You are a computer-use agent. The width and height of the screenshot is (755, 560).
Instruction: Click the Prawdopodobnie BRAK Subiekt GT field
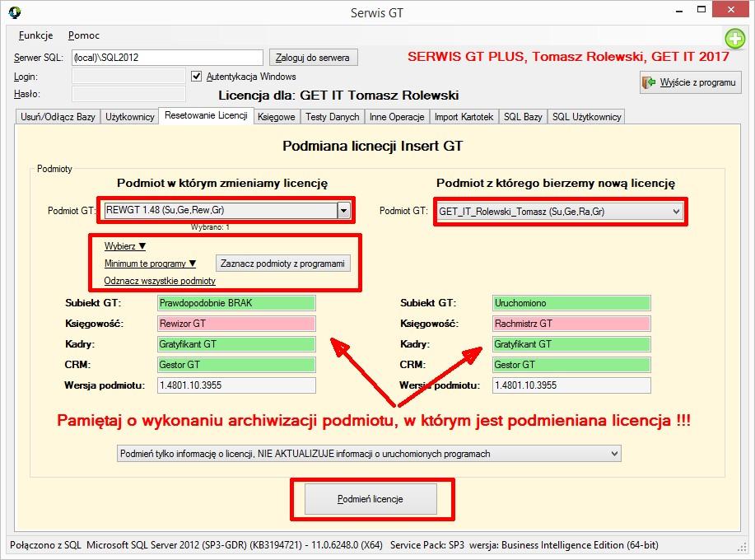coord(236,303)
